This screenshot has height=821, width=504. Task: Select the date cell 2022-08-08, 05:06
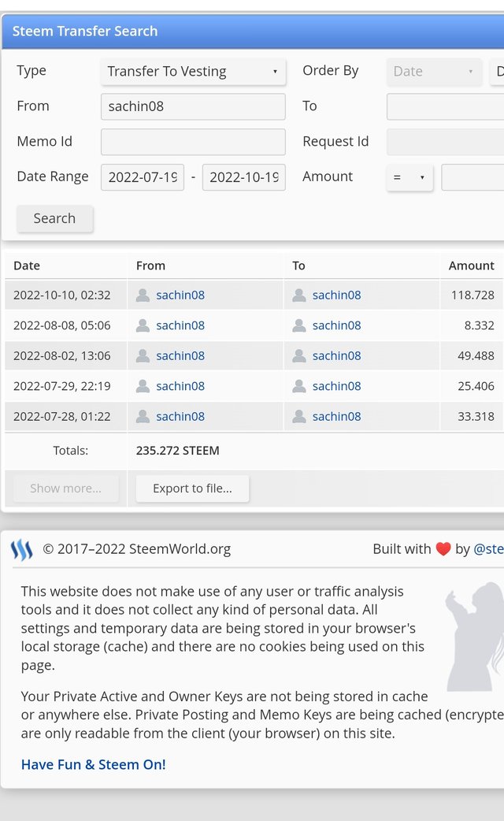point(62,325)
